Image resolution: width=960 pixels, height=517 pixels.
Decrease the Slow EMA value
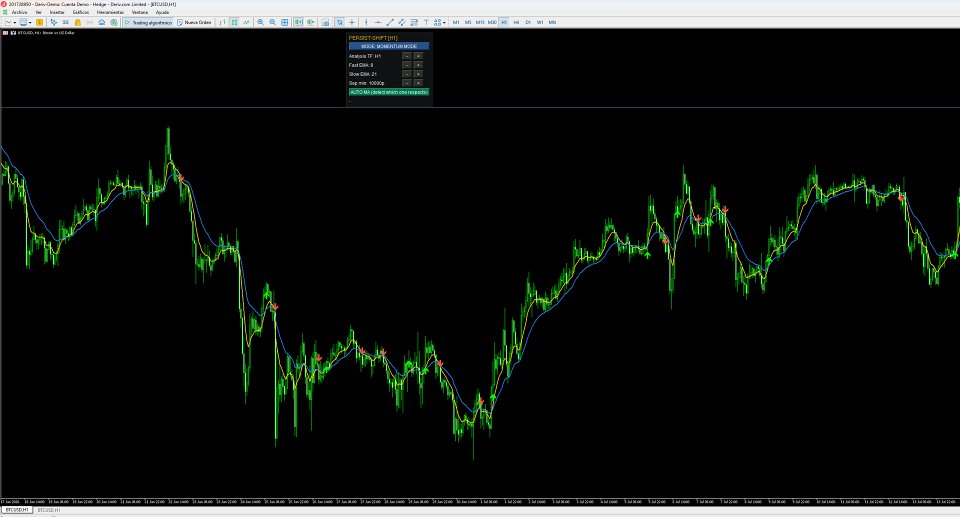tap(407, 74)
